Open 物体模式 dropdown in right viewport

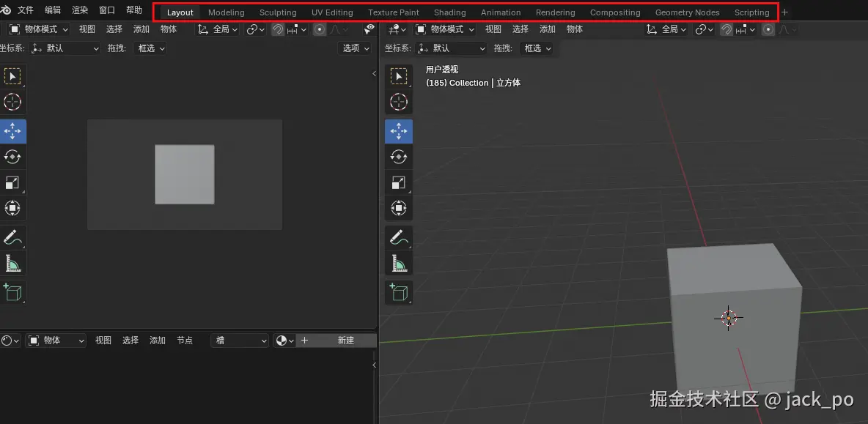click(x=444, y=29)
